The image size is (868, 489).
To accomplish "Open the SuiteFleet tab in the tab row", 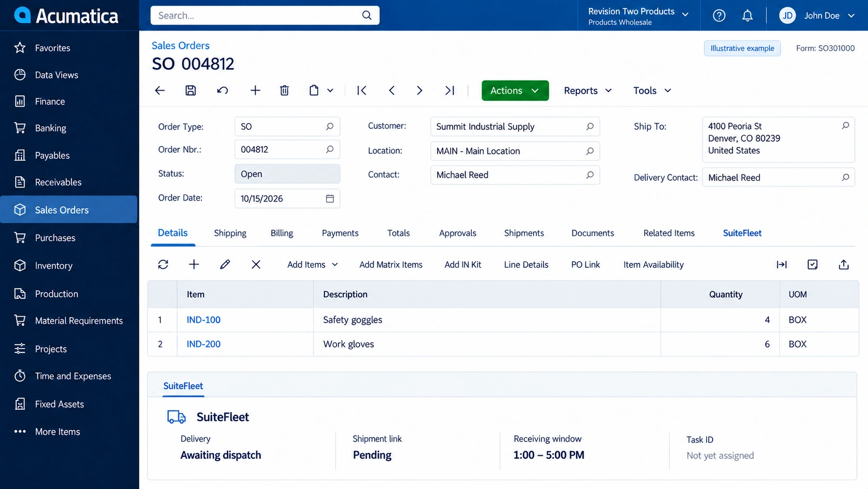I will (x=742, y=233).
